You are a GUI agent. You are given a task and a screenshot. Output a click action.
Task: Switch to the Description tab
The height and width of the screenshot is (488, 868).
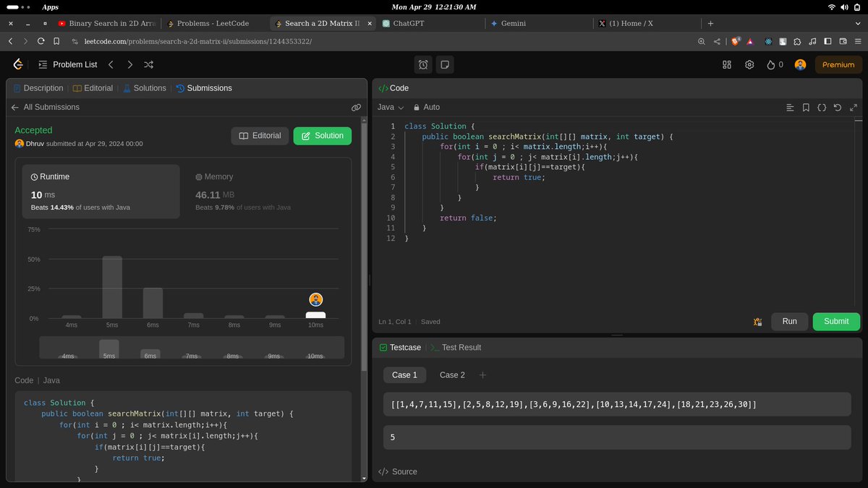(38, 88)
